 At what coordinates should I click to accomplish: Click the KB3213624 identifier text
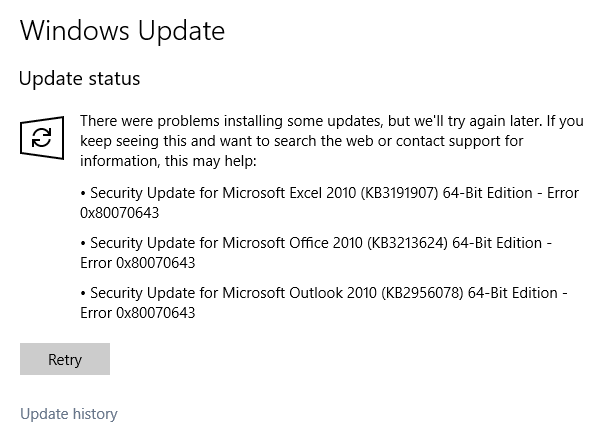point(408,243)
